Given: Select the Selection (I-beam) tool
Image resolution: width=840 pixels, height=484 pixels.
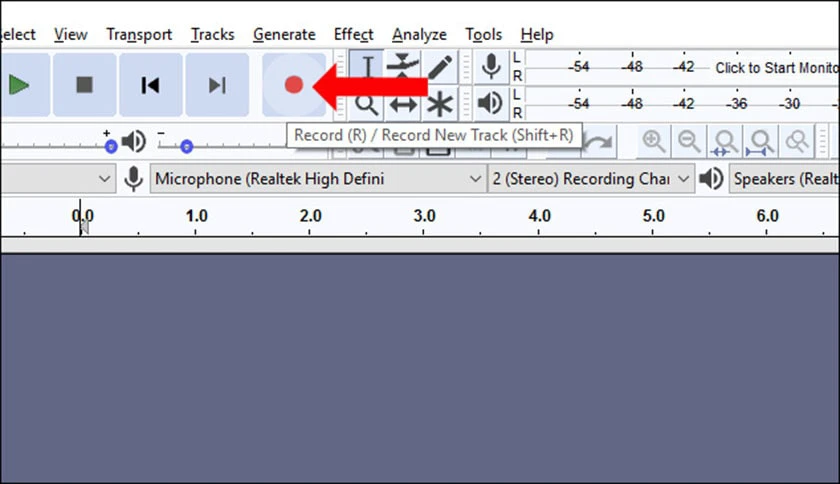Looking at the screenshot, I should (x=367, y=67).
